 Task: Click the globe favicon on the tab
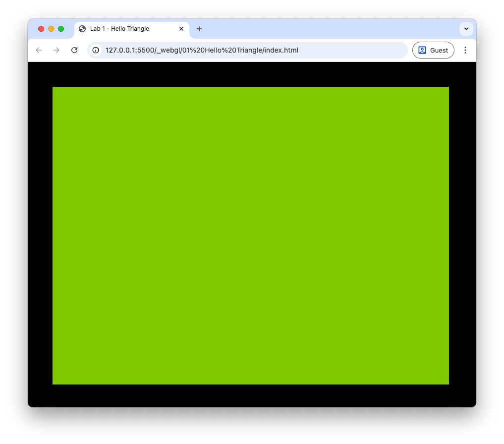[82, 29]
